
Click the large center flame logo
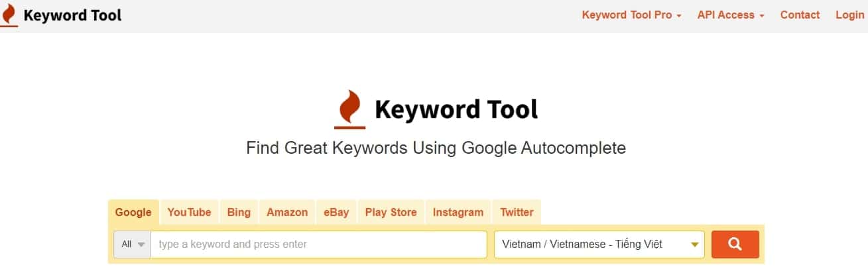(349, 109)
